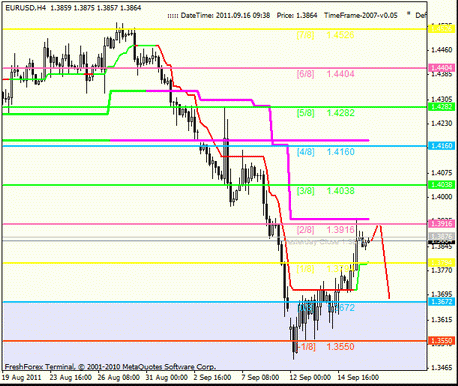Viewport: 458px width, 386px height.
Task: Select the 1.3550 value beside [-1/8]
Action: pyautogui.click(x=340, y=347)
